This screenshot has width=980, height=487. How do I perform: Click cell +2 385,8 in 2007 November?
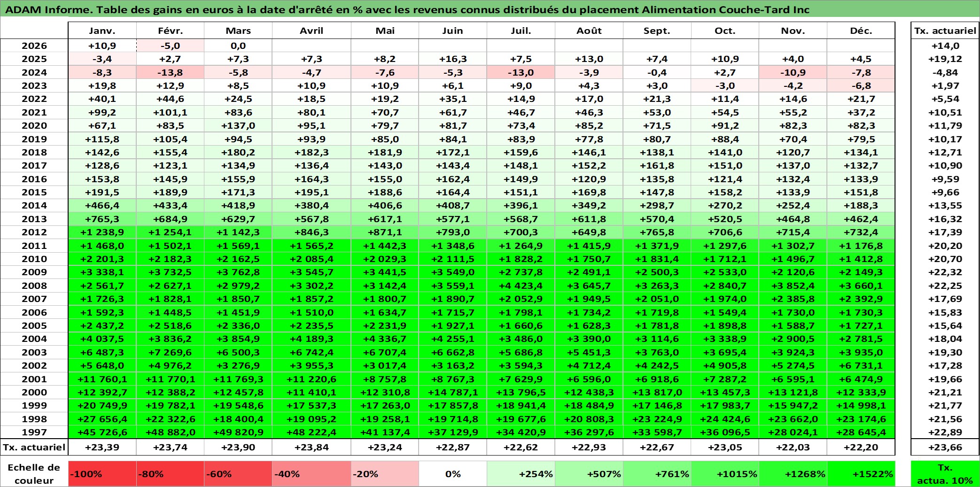click(x=793, y=299)
